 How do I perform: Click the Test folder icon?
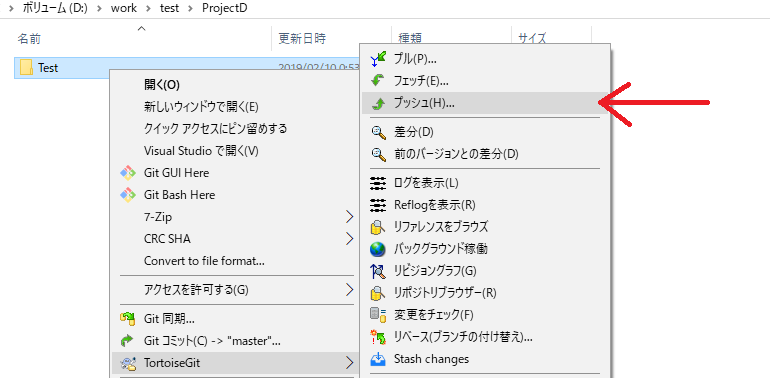point(27,68)
